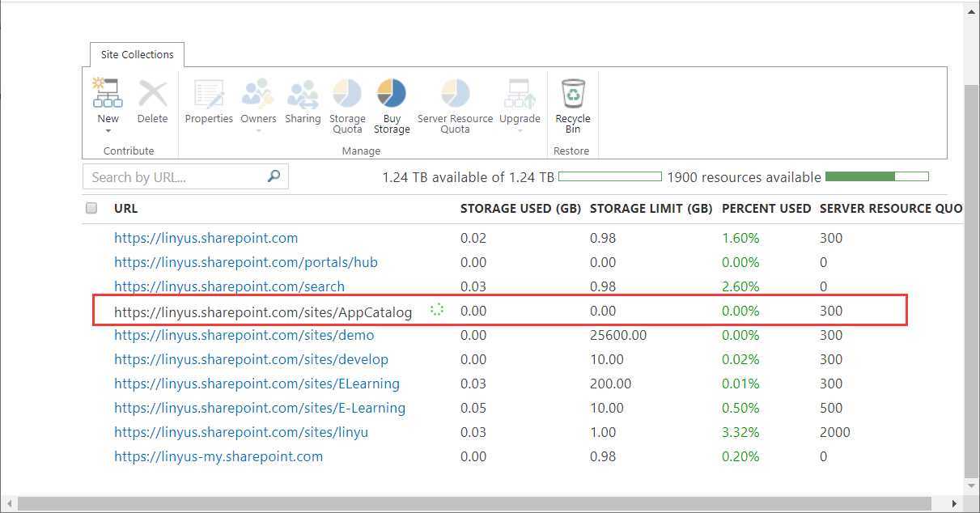Click the 200.00 storage limit cell
The image size is (980, 513).
pyautogui.click(x=611, y=384)
